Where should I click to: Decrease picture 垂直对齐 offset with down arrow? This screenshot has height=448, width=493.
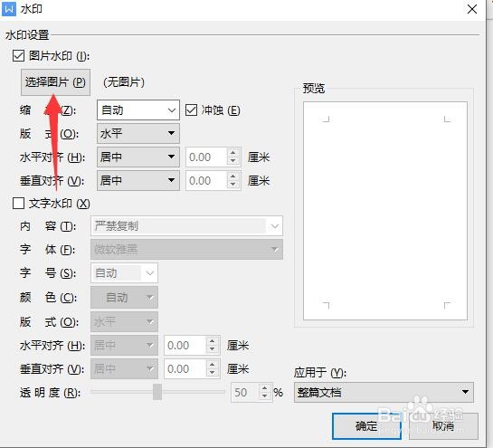coord(233,185)
